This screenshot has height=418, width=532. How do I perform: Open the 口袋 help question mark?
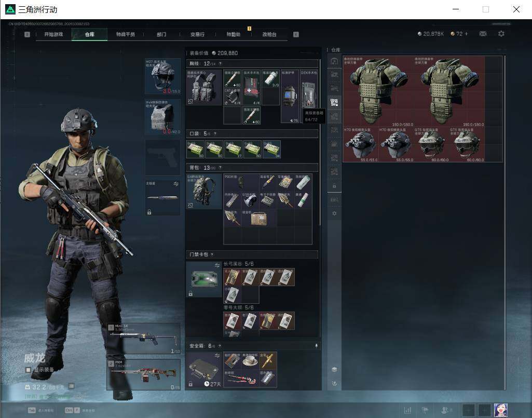pos(215,134)
